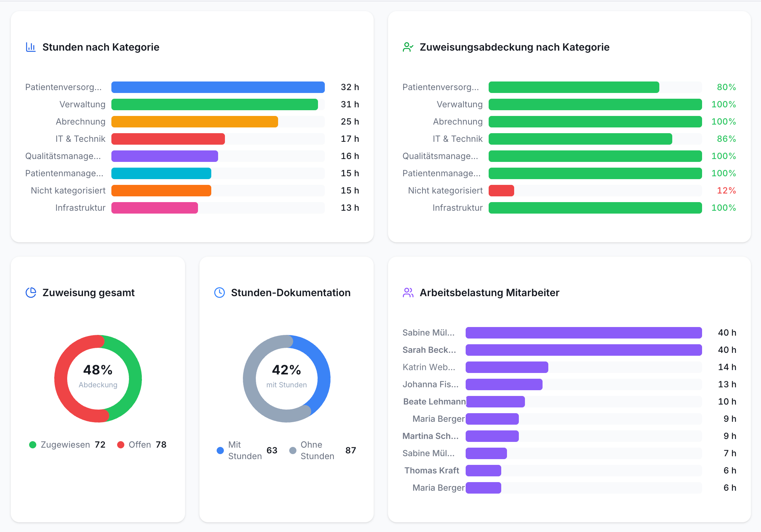Click the Infrastruktur label in the coverage chart
This screenshot has height=532, width=761.
458,208
